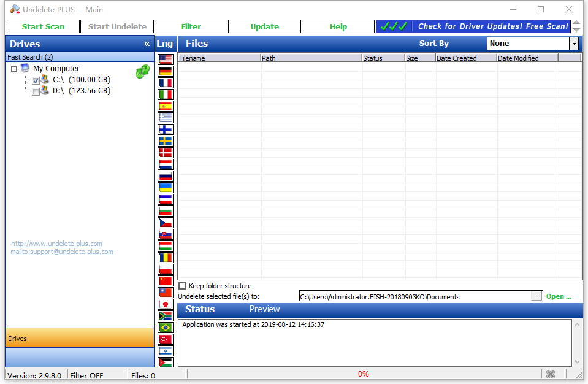Uncheck the C:\ (100.00 GB) drive checkbox
Viewport: 588px width, 384px height.
click(x=36, y=80)
